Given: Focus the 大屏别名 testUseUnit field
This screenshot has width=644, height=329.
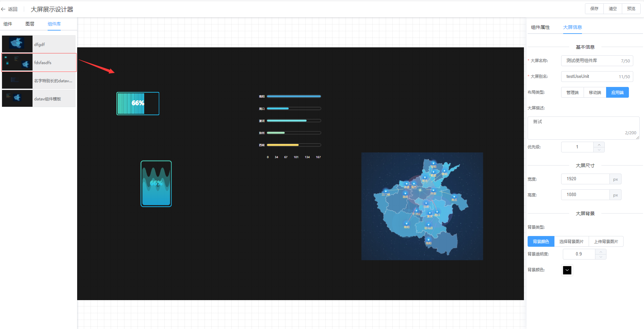Looking at the screenshot, I should point(597,77).
